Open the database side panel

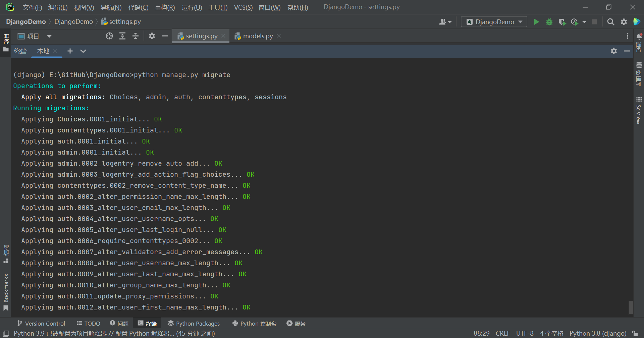[639, 74]
